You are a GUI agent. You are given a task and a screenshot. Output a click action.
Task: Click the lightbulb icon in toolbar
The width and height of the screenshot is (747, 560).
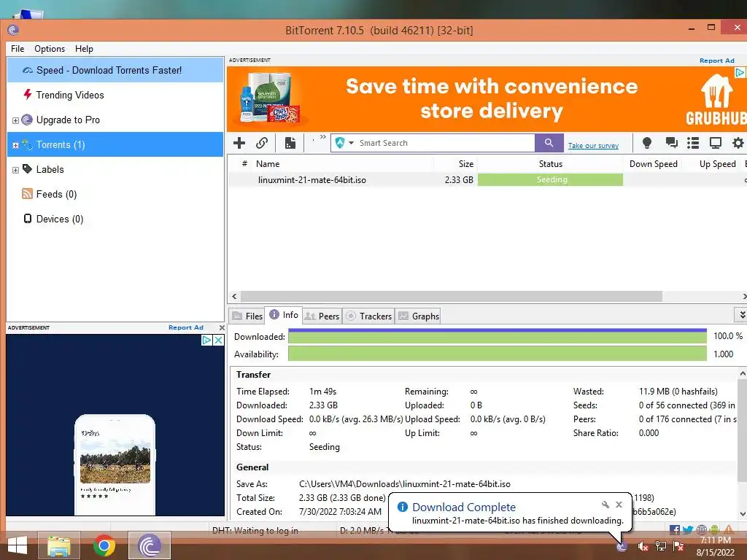[x=647, y=143]
